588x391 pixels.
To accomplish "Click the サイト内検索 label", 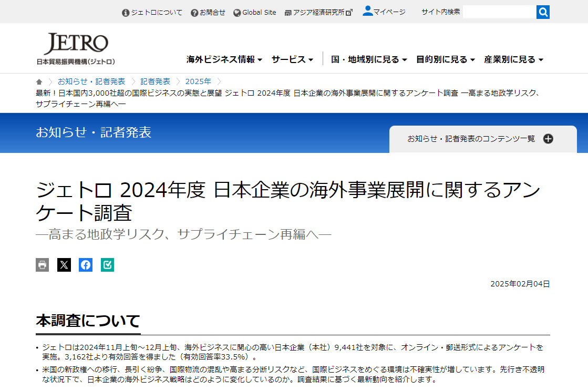I will coord(440,12).
